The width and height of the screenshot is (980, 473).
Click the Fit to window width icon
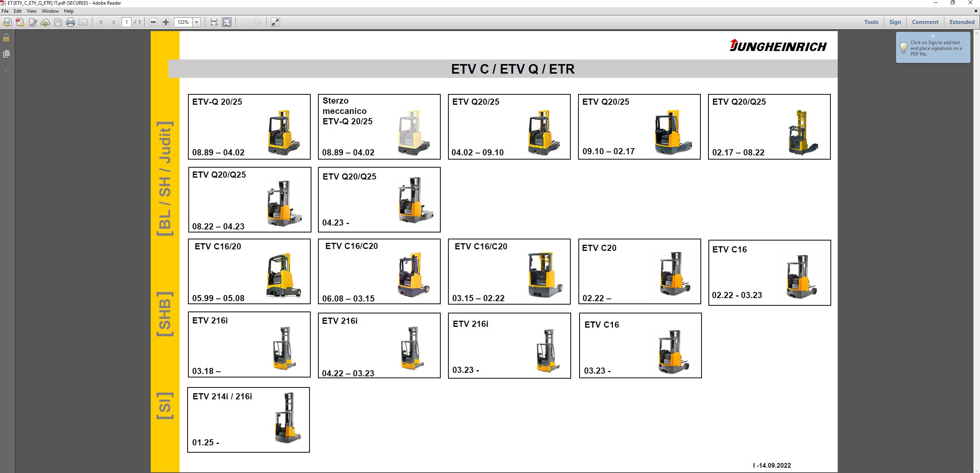tap(214, 22)
